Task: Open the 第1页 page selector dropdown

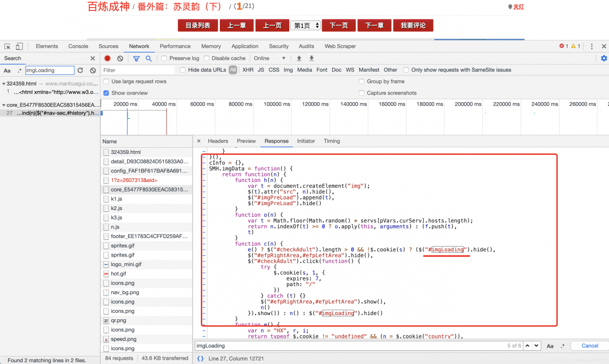Action: click(305, 26)
